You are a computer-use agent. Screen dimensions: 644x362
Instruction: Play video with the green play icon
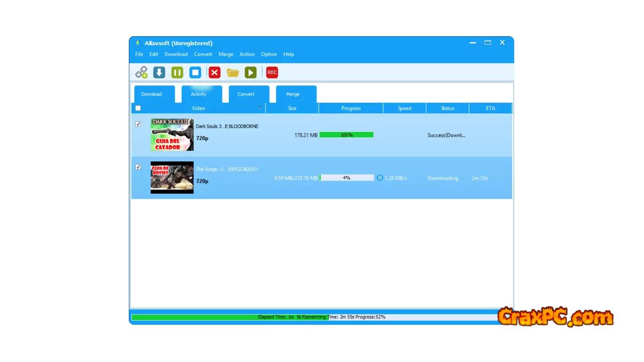251,72
